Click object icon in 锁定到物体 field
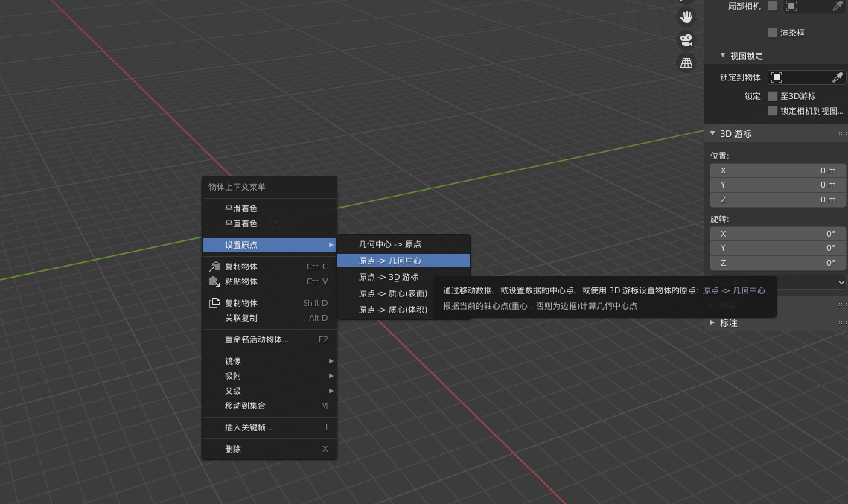Viewport: 848px width, 504px height. click(777, 77)
